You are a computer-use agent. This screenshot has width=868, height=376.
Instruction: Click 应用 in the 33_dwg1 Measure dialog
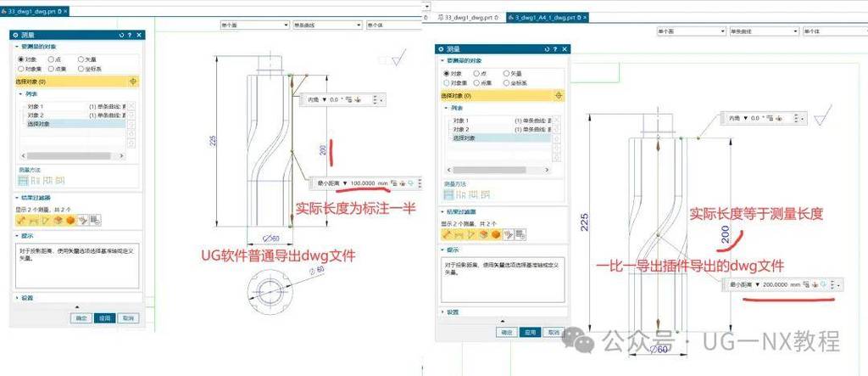click(x=104, y=318)
